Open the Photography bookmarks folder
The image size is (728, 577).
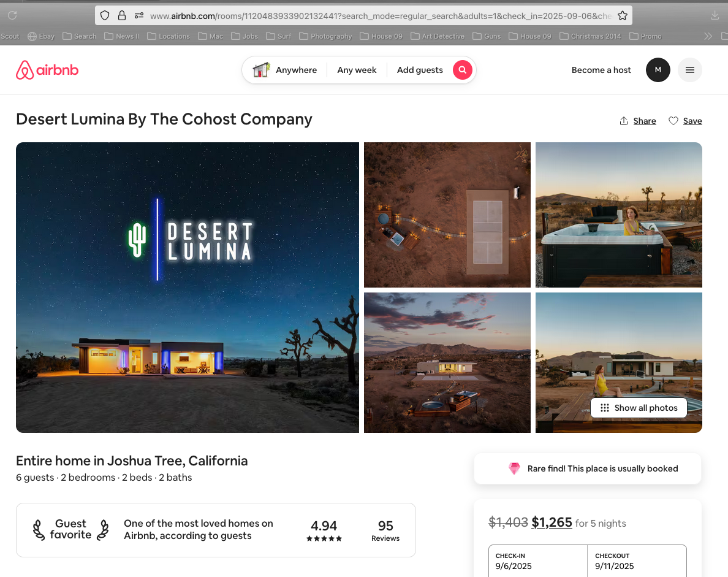click(325, 36)
